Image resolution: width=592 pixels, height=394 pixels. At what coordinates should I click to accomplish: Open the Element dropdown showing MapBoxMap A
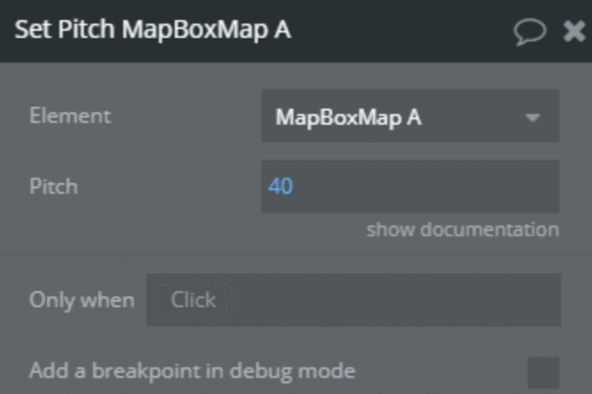[410, 116]
